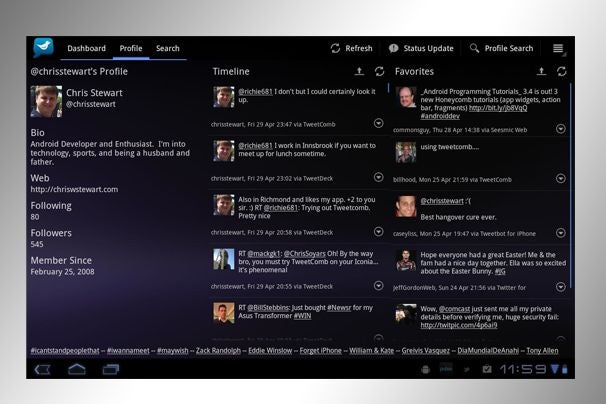Click @richie681 mention in 'I don't but' tweet
606x404 pixels.
click(x=255, y=92)
